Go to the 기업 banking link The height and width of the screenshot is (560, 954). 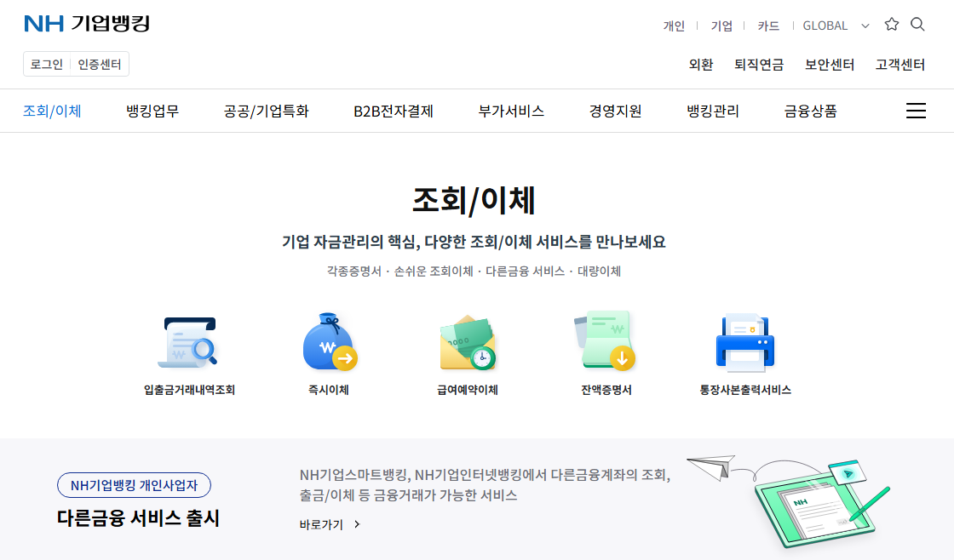(x=721, y=26)
